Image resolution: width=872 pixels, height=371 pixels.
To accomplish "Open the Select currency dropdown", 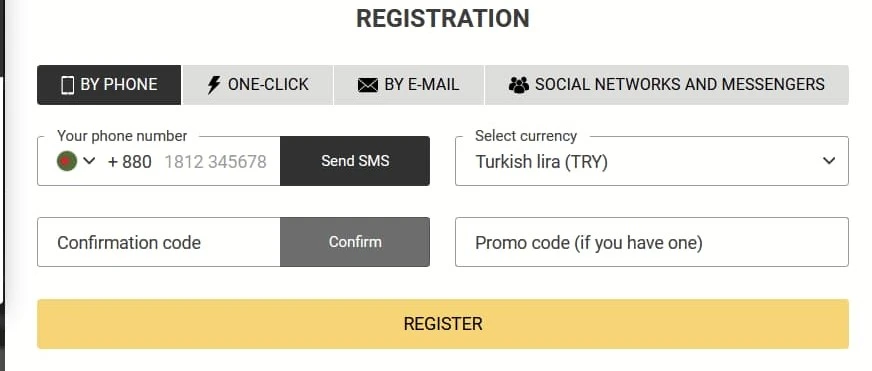I will (652, 161).
